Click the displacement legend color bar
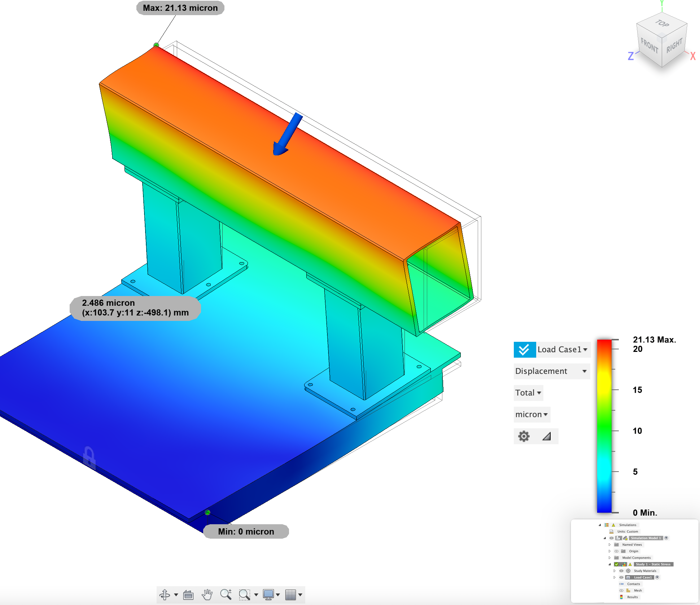 (x=604, y=425)
